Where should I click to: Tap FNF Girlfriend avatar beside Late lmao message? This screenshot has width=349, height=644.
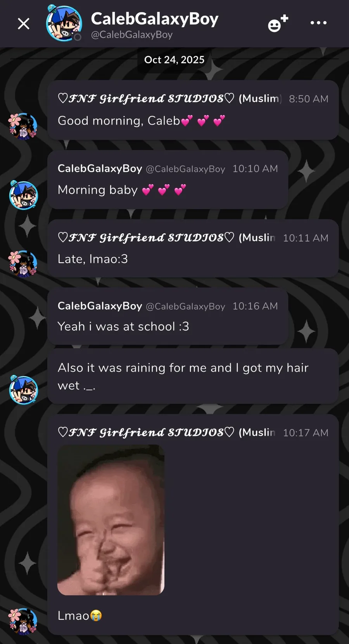23,264
